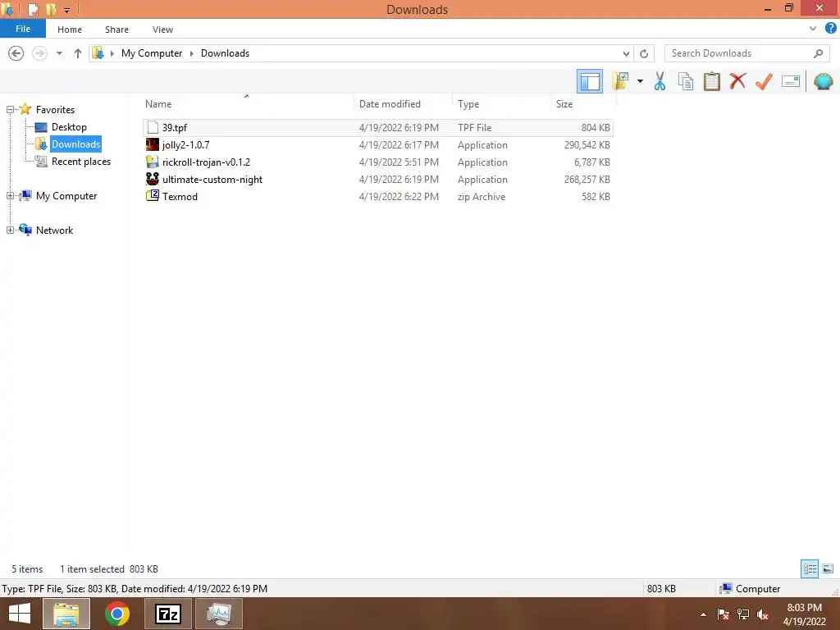Open the recent locations dropdown arrow
This screenshot has width=840, height=630.
click(x=59, y=53)
